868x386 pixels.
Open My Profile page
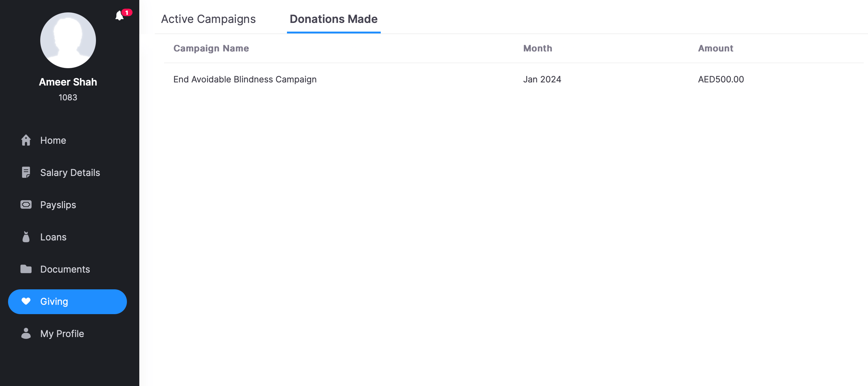62,333
